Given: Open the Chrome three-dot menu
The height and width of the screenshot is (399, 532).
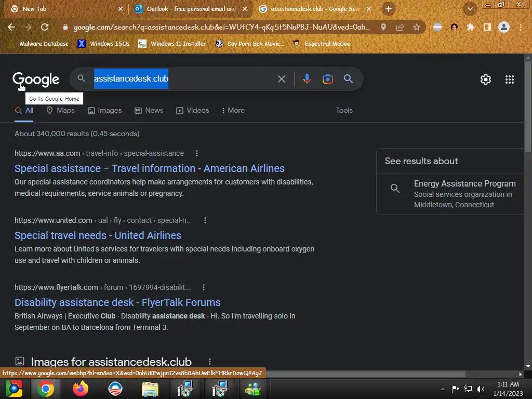Looking at the screenshot, I should [x=521, y=27].
